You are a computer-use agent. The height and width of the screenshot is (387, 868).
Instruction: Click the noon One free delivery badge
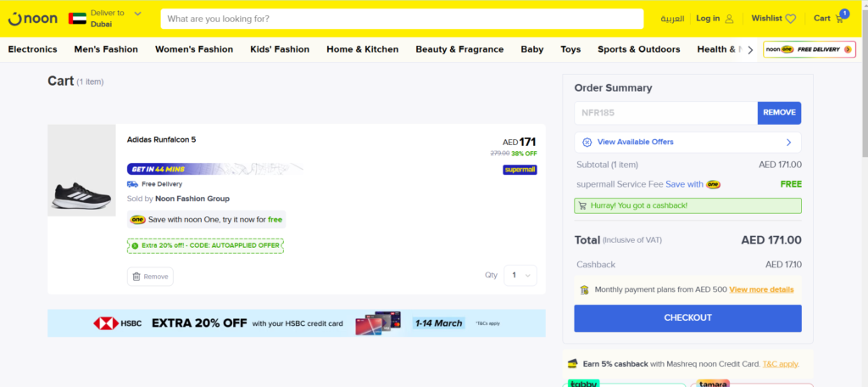(808, 49)
